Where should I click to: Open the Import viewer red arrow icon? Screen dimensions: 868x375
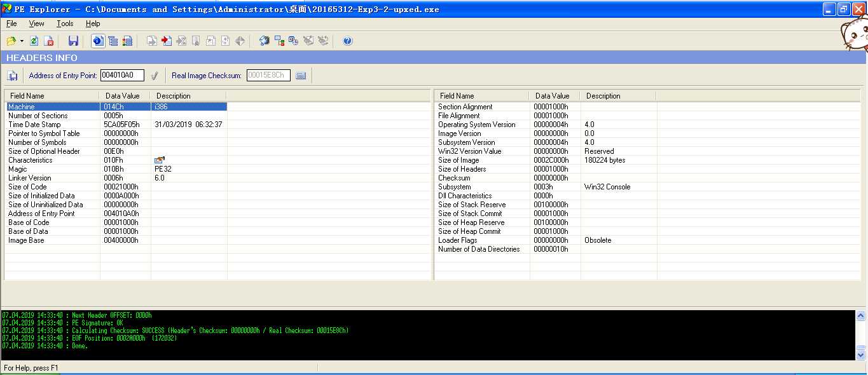point(167,41)
